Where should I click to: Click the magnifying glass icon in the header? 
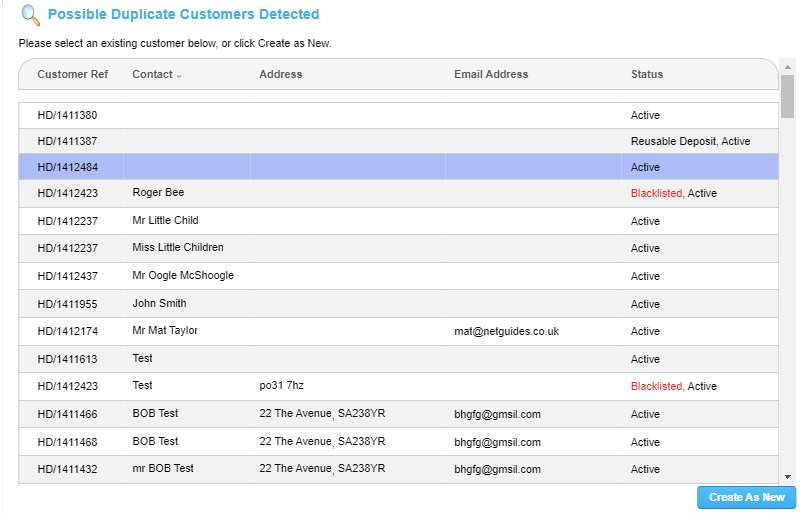[31, 15]
